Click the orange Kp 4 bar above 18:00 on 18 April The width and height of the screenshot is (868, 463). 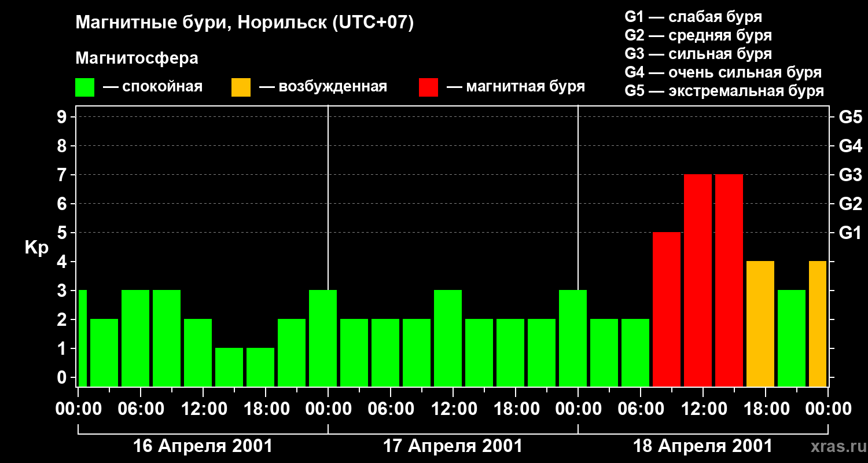click(760, 324)
